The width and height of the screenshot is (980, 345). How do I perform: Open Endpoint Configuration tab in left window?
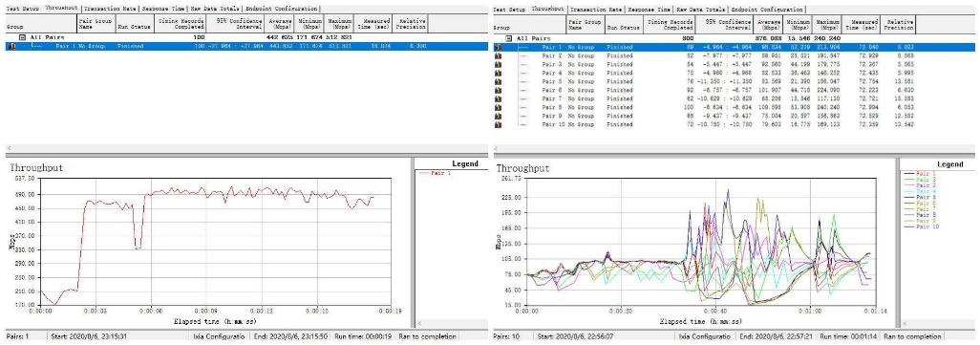tap(281, 9)
